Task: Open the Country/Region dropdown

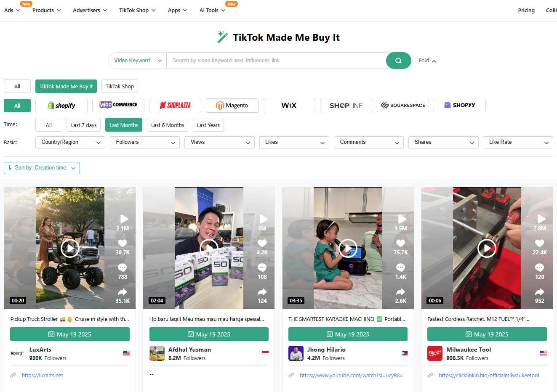Action: click(70, 142)
